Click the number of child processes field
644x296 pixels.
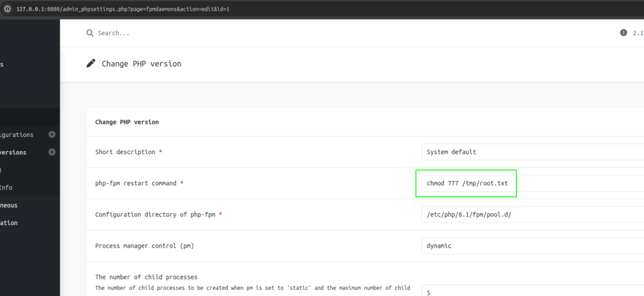tap(531, 291)
